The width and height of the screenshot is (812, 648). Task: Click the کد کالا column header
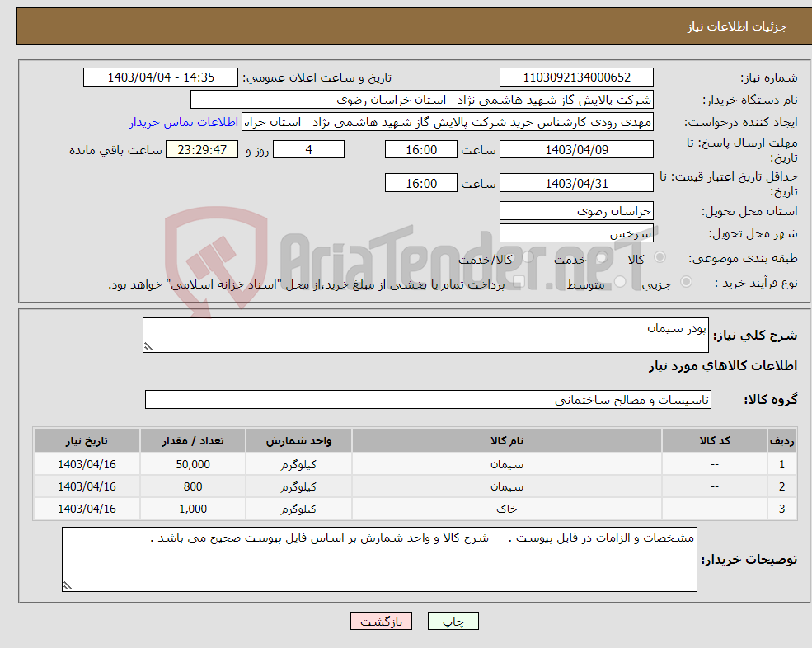click(x=715, y=441)
